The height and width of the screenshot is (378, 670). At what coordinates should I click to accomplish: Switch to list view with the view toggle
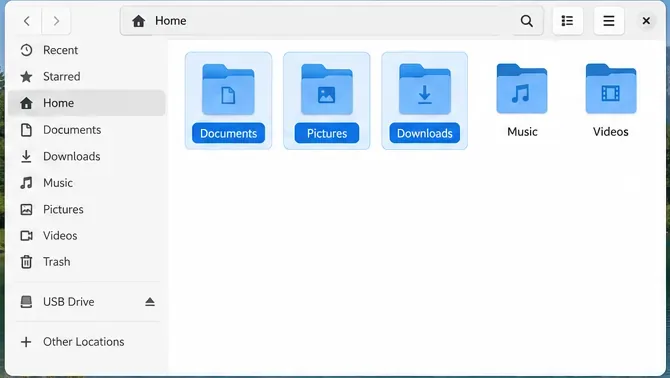[x=567, y=21]
